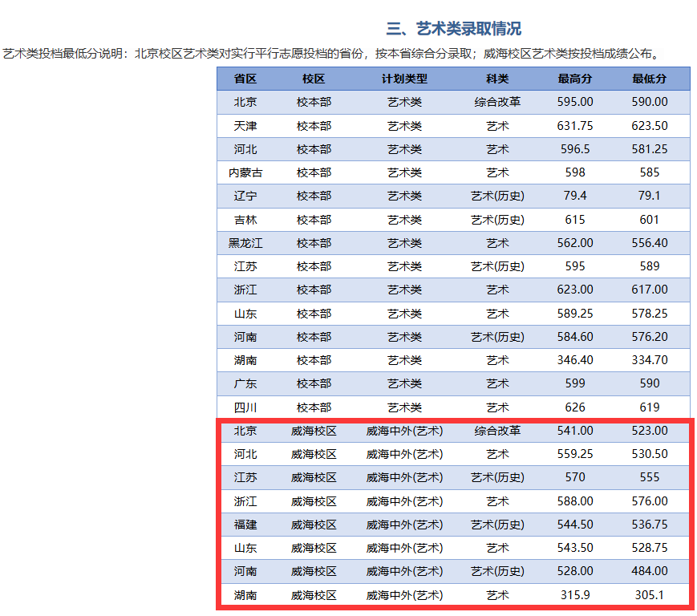Click the 福建 province cell
The height and width of the screenshot is (616, 697).
pos(245,525)
